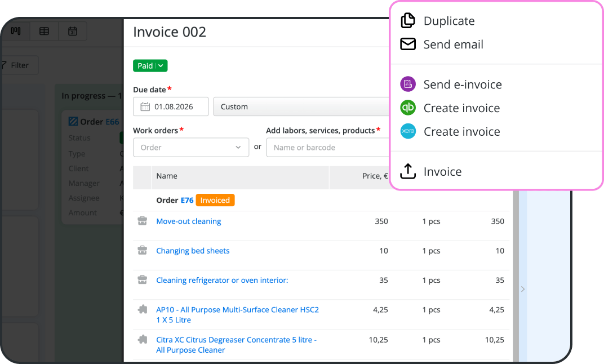This screenshot has width=604, height=364.
Task: Click the green QuickBooks Create invoice icon
Action: (x=408, y=108)
